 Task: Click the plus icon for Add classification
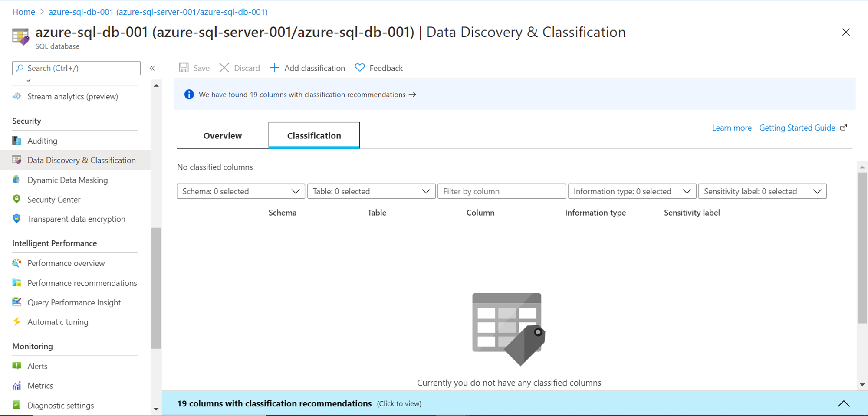click(274, 68)
